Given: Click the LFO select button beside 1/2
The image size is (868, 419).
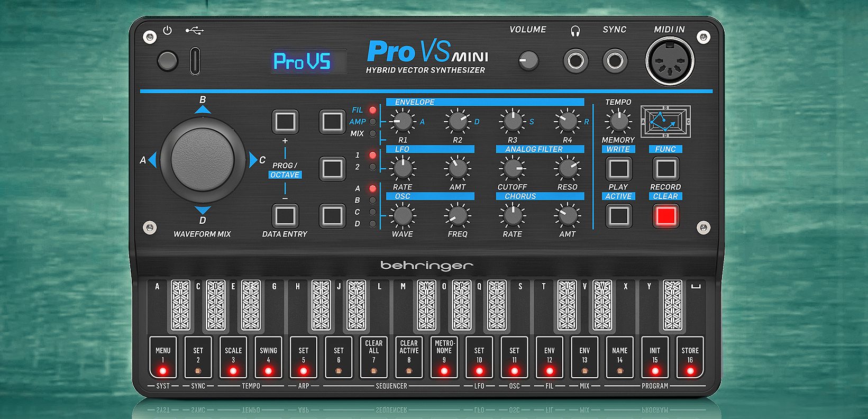Looking at the screenshot, I should tap(332, 169).
